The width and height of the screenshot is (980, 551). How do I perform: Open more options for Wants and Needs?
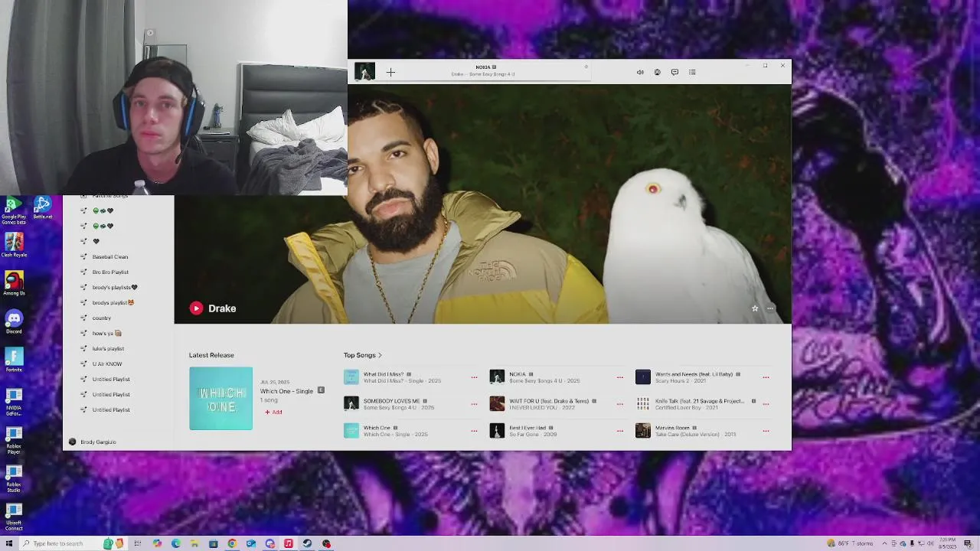(766, 377)
